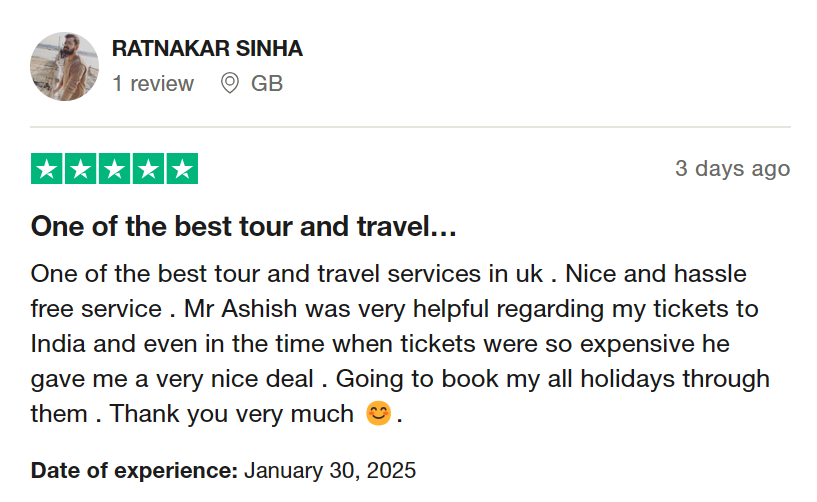Click the "3 days ago" timestamp
Viewport: 817px width, 502px height.
(x=732, y=168)
